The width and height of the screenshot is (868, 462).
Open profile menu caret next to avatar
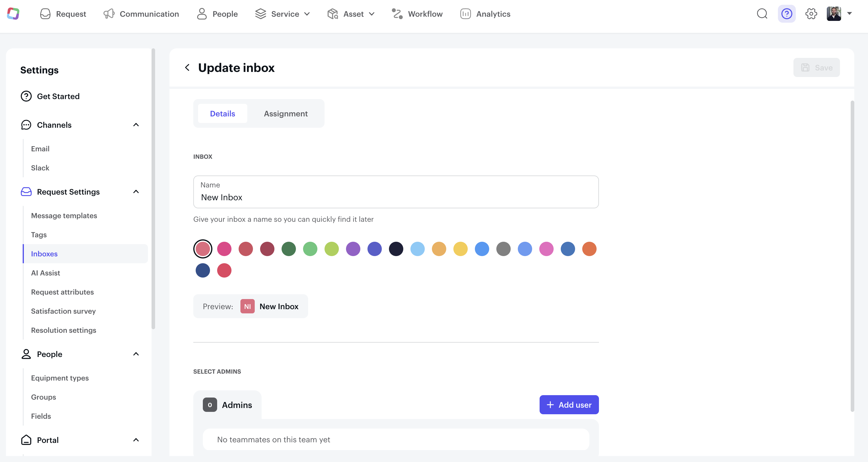pos(850,13)
